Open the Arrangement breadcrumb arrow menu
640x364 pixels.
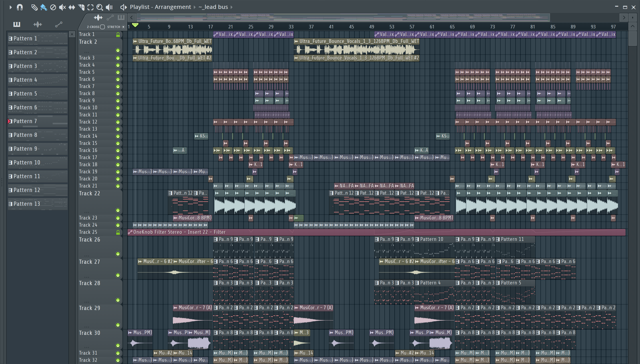195,7
